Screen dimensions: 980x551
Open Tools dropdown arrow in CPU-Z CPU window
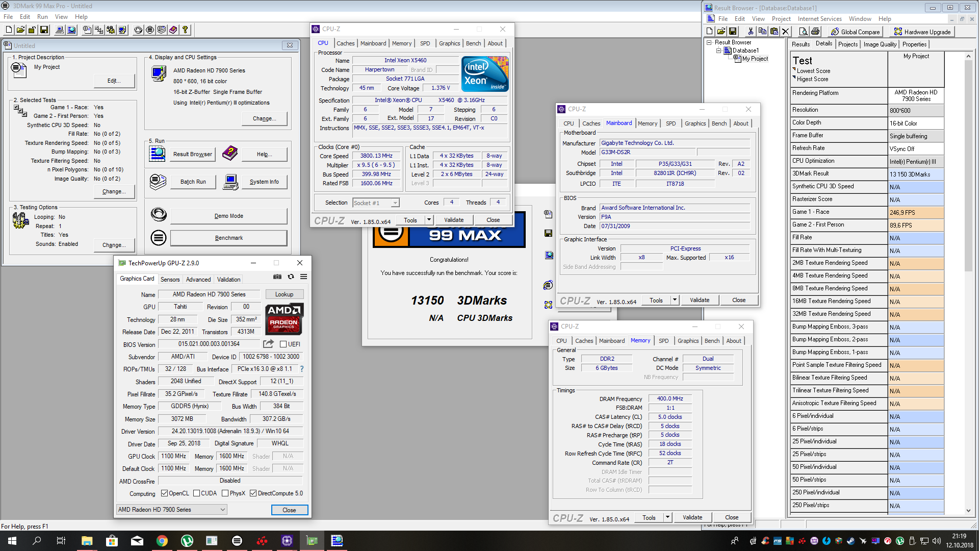429,220
